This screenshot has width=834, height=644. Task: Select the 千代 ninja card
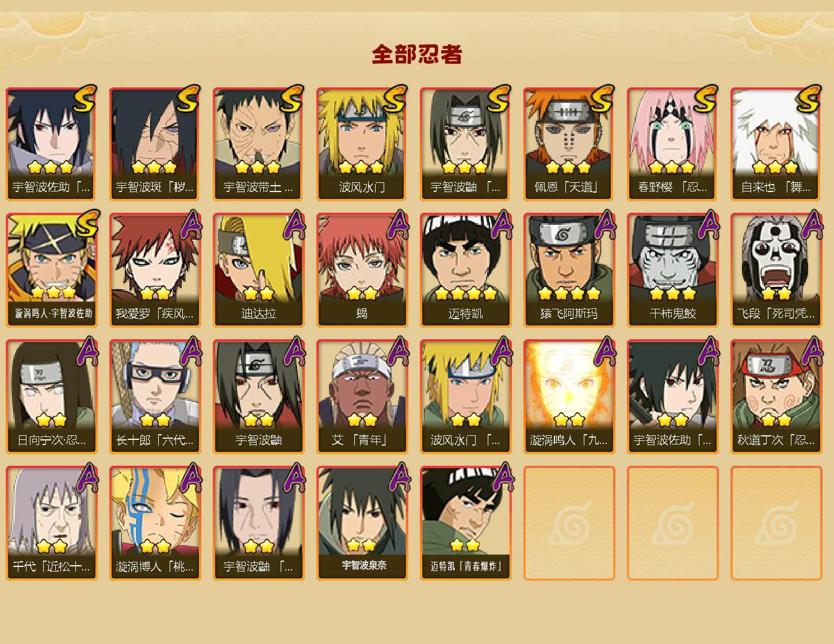coord(51,523)
